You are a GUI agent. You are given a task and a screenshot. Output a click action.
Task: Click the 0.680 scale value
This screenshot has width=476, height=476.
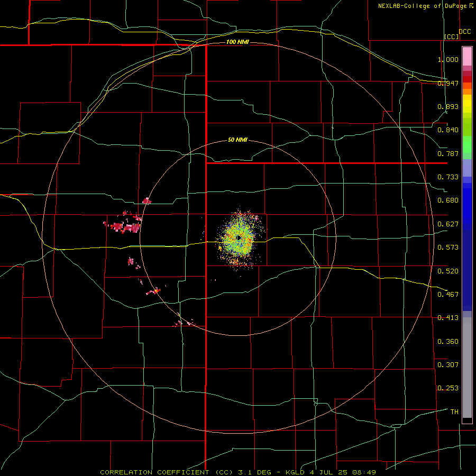click(448, 200)
